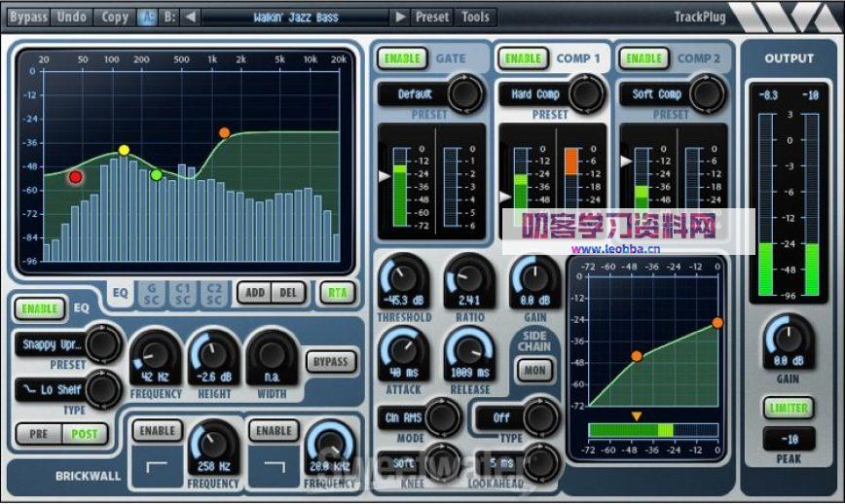
Task: Click the compressor Threshold knob
Action: [x=403, y=279]
